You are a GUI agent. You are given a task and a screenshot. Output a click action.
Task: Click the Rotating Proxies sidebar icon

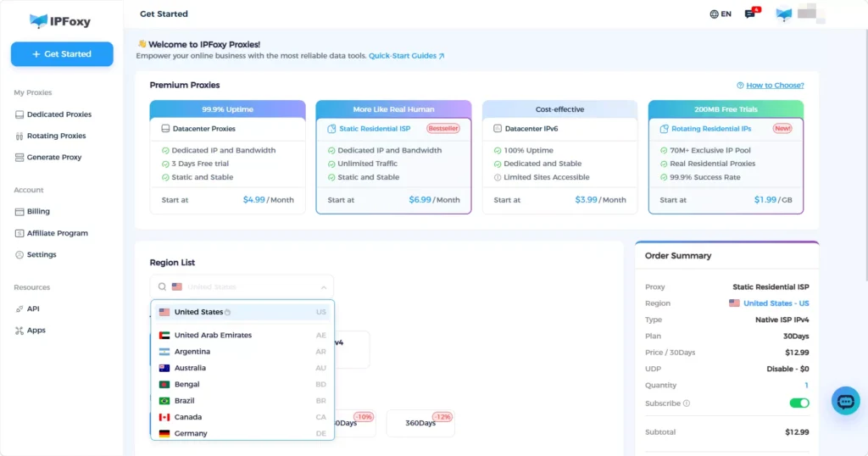tap(19, 136)
